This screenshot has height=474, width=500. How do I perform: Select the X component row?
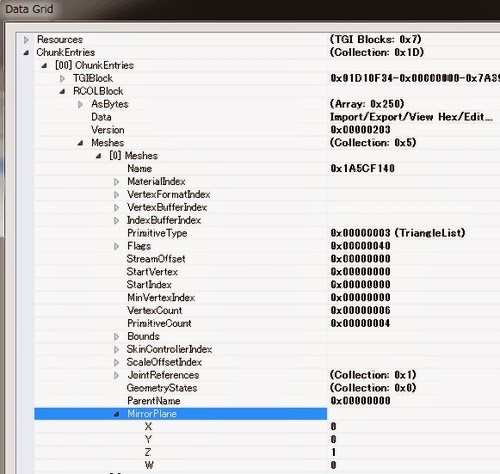[148, 427]
